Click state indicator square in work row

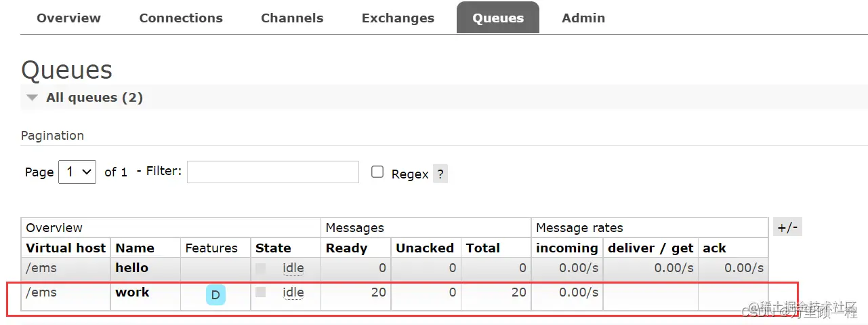261,292
